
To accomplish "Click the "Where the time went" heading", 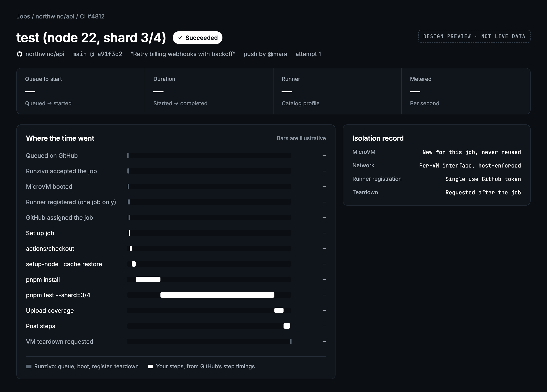I will point(60,138).
